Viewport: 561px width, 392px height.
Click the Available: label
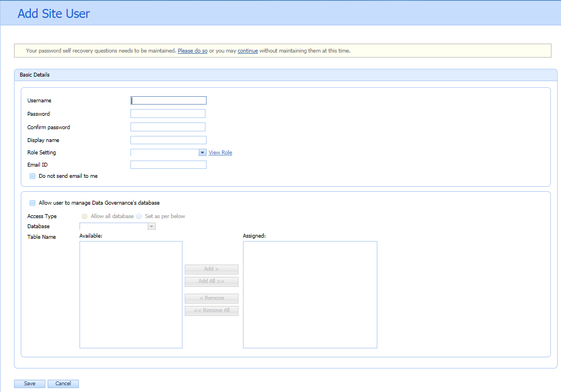91,236
